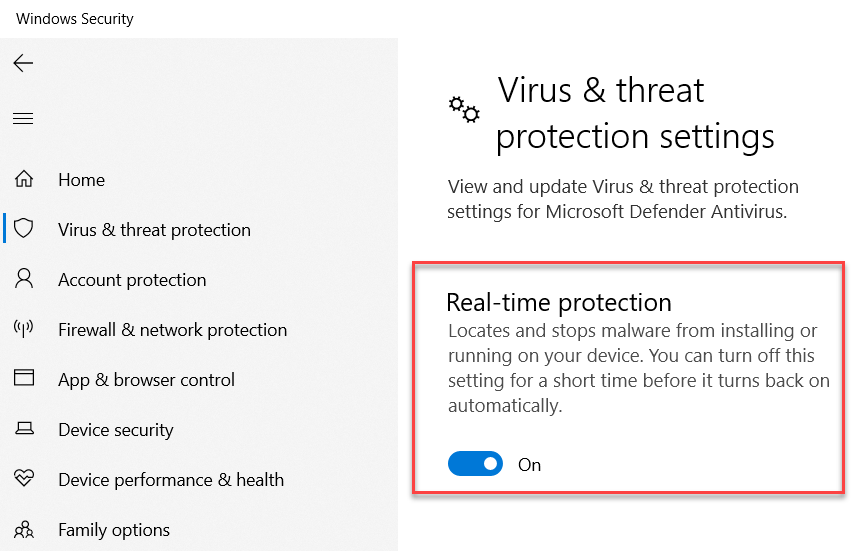This screenshot has height=551, width=855.
Task: Click the Account protection person icon
Action: tap(24, 279)
